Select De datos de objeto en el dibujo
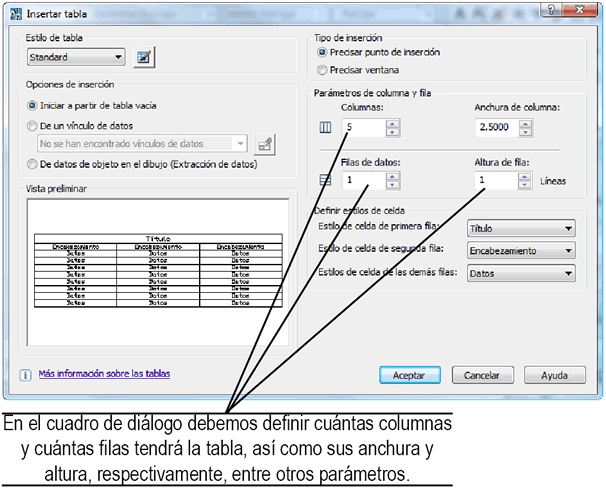Screen dimensions: 606x490 [x=142, y=164]
